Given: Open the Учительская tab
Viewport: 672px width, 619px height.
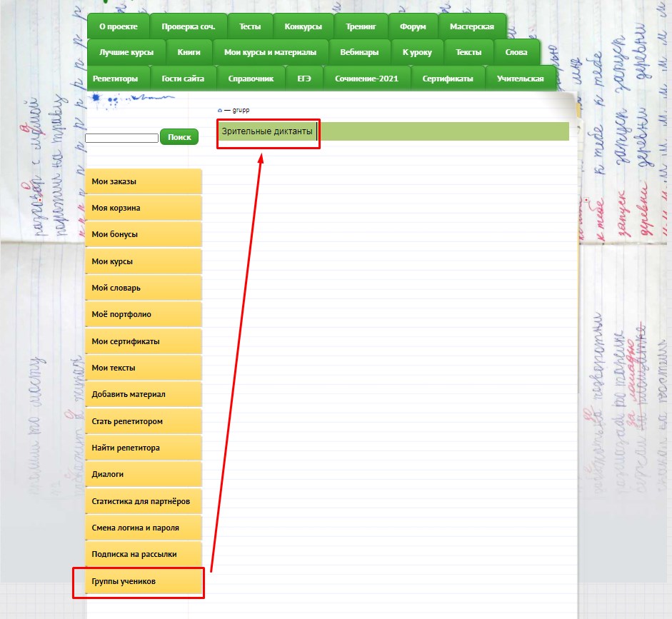Looking at the screenshot, I should pos(521,79).
